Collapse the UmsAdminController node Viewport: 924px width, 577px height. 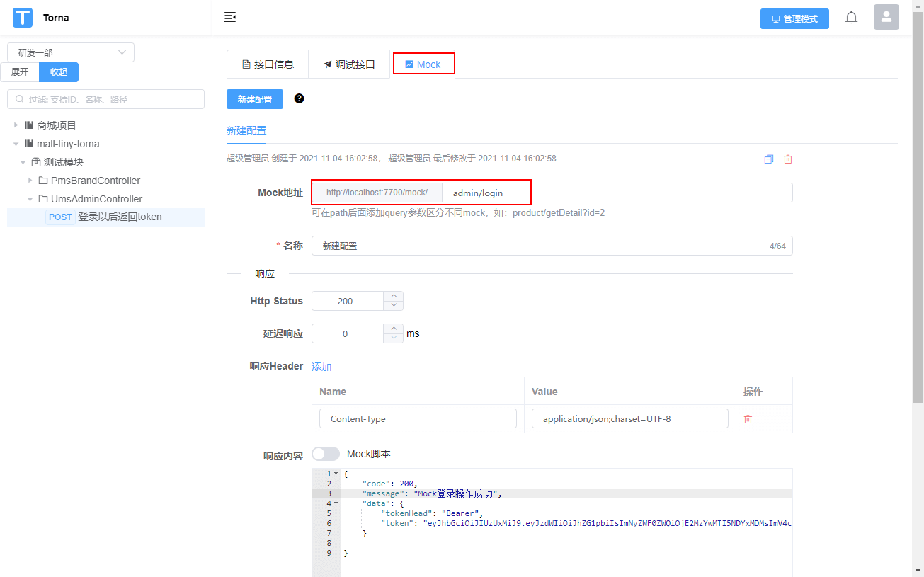click(30, 199)
